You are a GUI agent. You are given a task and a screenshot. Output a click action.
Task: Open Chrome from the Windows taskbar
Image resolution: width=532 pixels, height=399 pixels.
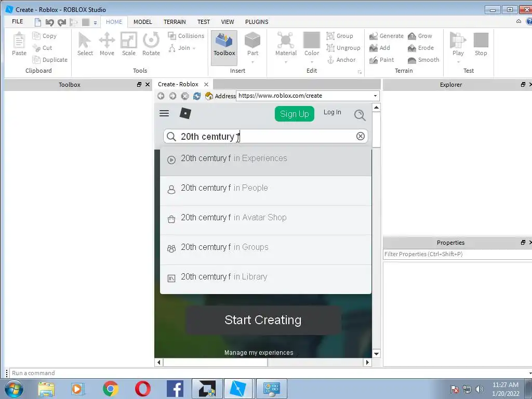(110, 389)
